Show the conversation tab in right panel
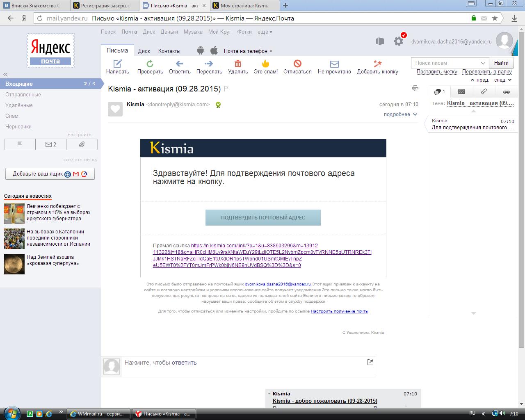This screenshot has height=420, width=525. (439, 91)
